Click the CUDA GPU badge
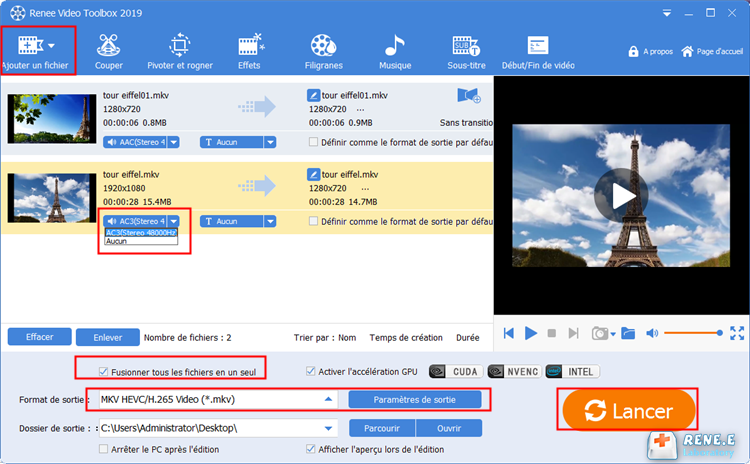Screen dimensions: 750x464 [456, 372]
